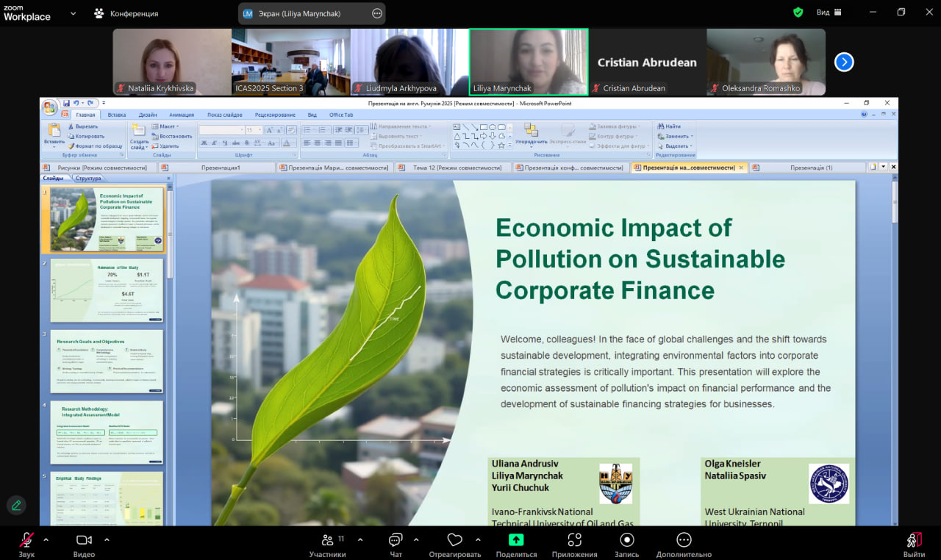Switch to the Показ слайдов ribbon tab
The width and height of the screenshot is (941, 560).
tap(225, 115)
